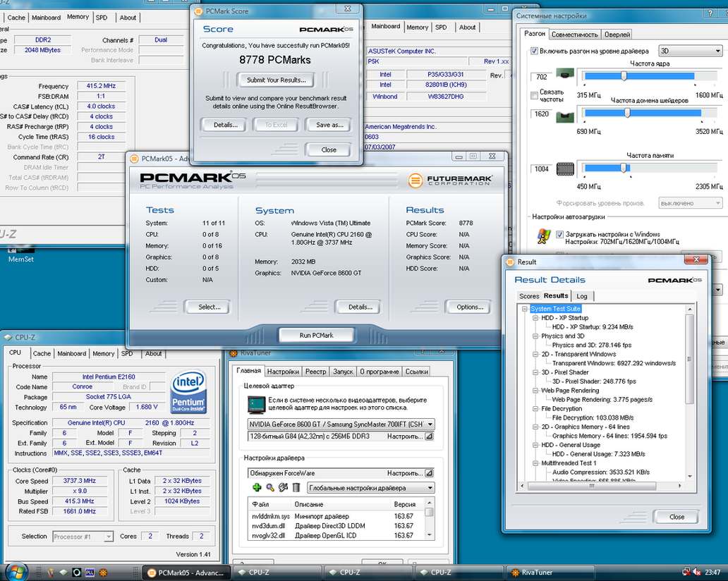Select the nvd3dum.dll row in the driver list

coord(336,526)
